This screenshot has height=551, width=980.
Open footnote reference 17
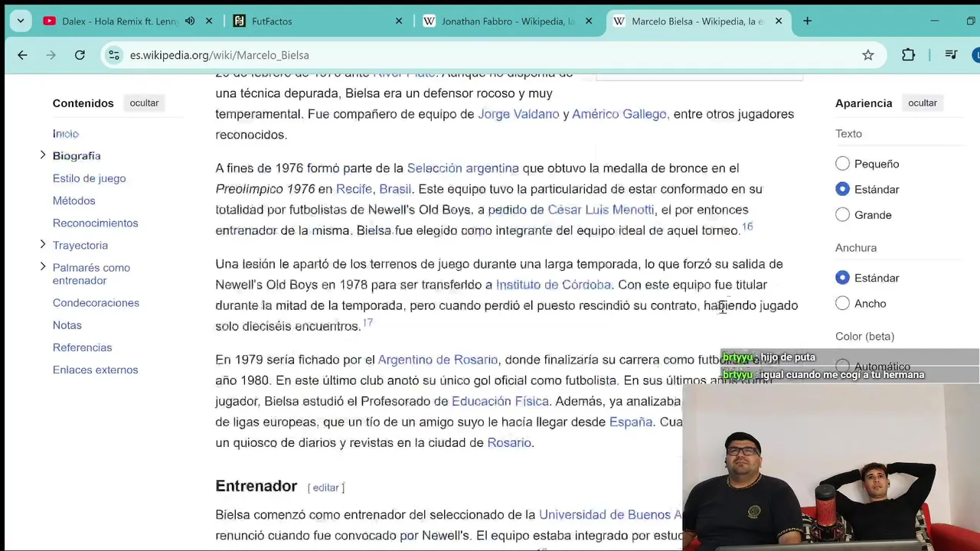(367, 322)
